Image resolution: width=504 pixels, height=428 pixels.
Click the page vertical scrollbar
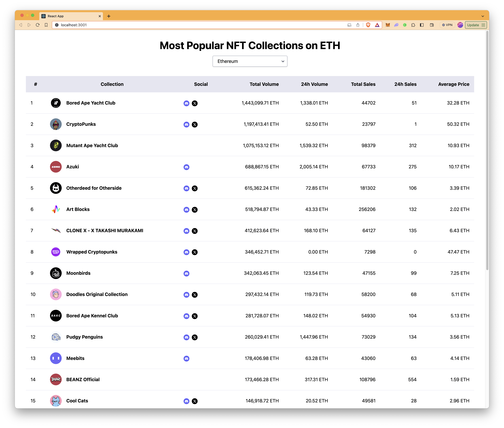point(487,150)
